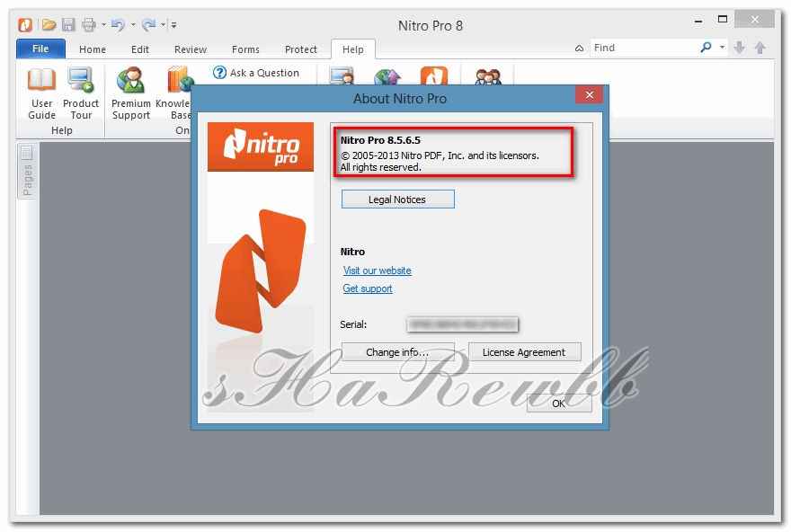Confirm the About dialog with OK

[x=559, y=403]
